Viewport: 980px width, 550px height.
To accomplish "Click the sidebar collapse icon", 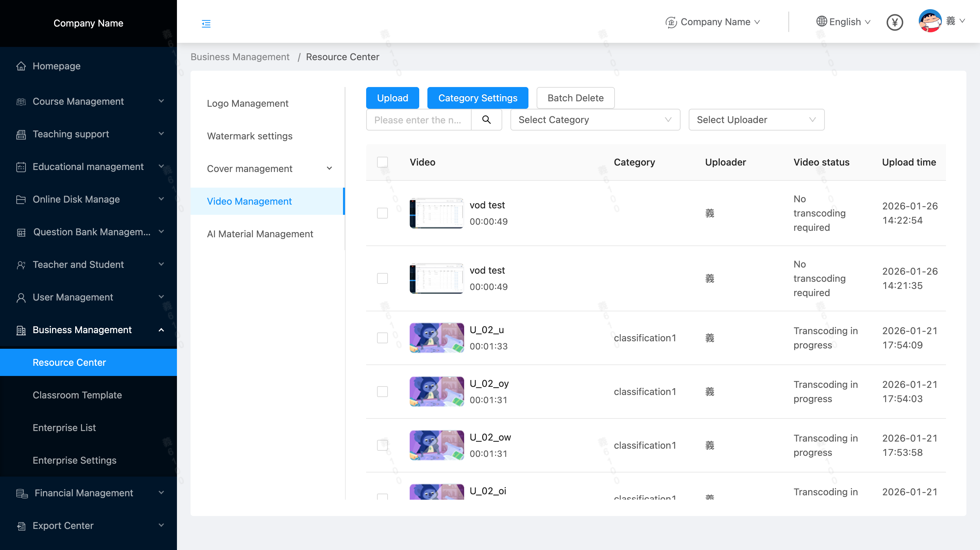I will coord(206,23).
